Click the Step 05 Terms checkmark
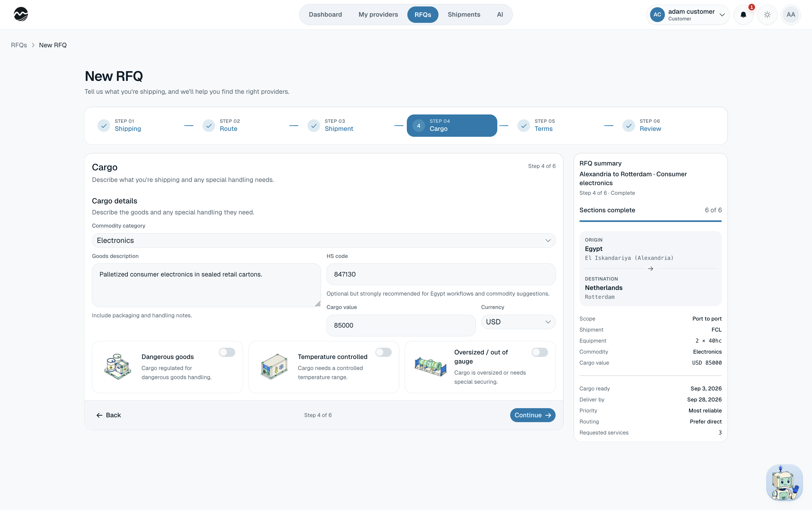The height and width of the screenshot is (510, 812). click(524, 126)
